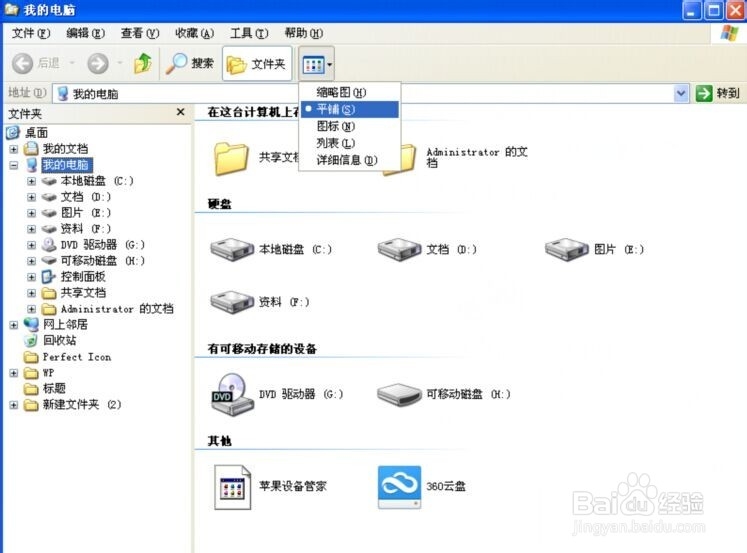Expand DVD 驱动器 (G:) tree node

pyautogui.click(x=31, y=245)
